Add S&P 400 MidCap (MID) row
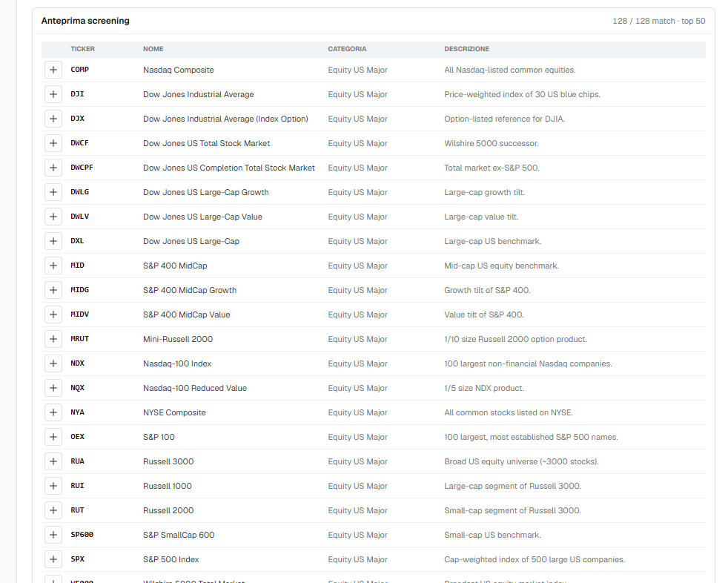 tap(53, 266)
